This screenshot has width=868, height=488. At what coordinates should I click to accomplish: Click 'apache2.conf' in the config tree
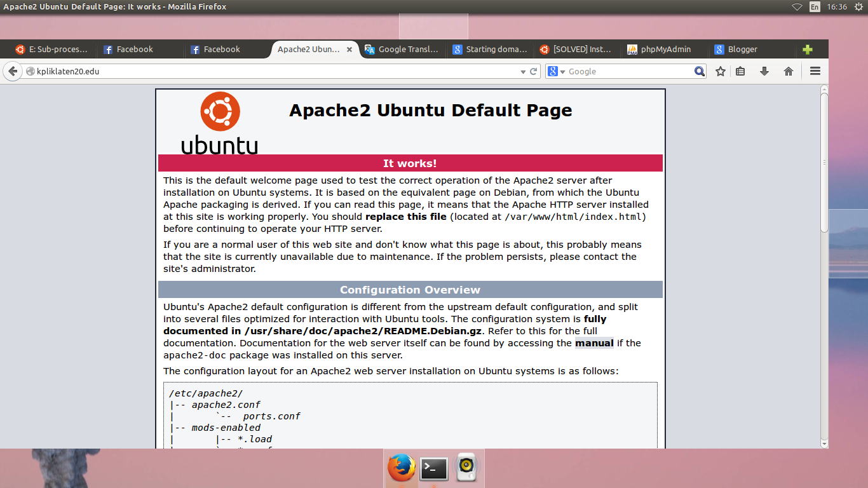(226, 405)
